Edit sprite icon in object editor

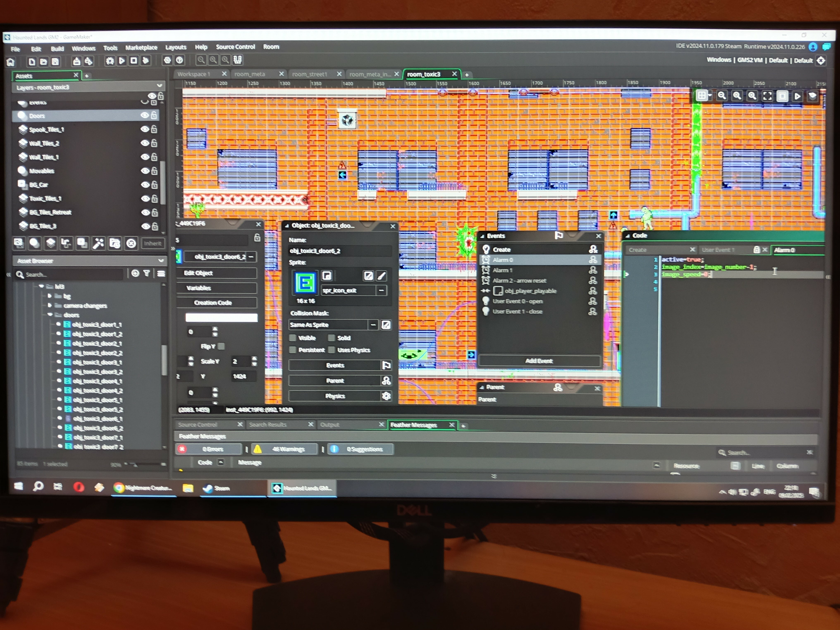point(368,276)
